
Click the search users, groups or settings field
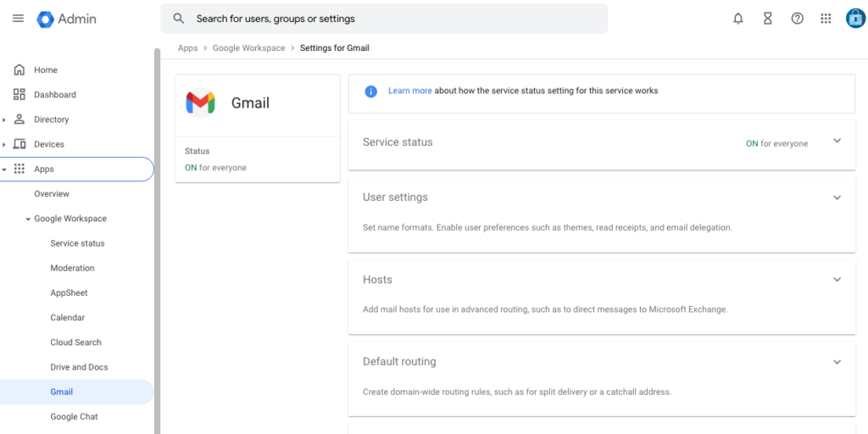384,19
